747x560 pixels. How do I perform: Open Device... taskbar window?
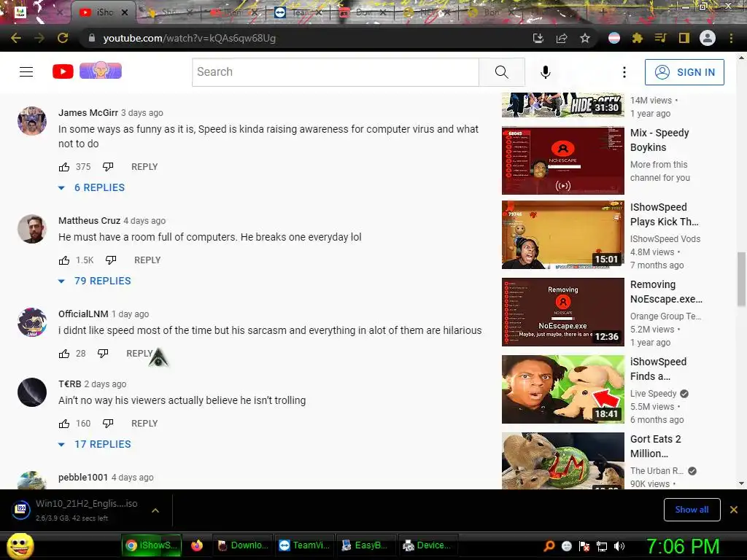pyautogui.click(x=427, y=545)
